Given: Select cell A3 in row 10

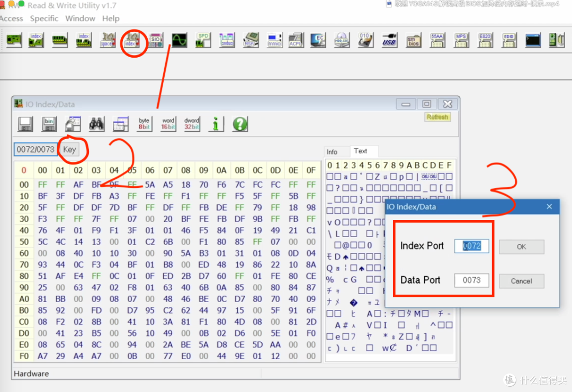Looking at the screenshot, I should pyautogui.click(x=114, y=196).
